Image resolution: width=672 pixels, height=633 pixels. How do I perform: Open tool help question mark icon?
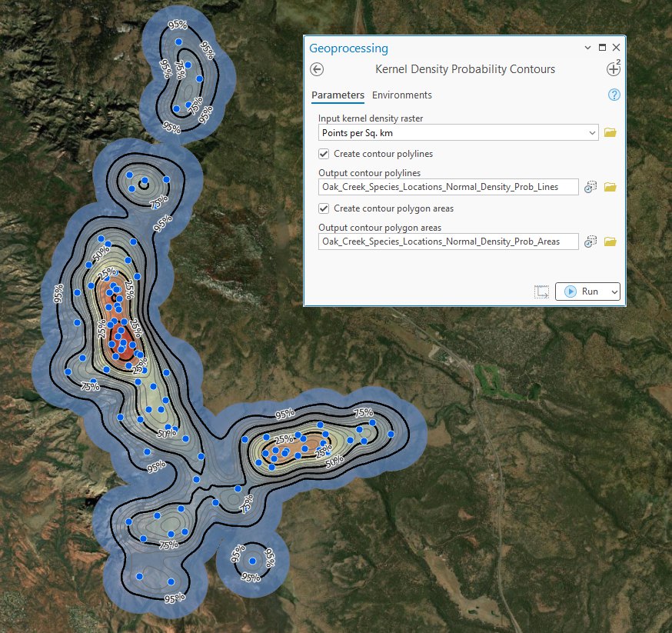point(614,95)
